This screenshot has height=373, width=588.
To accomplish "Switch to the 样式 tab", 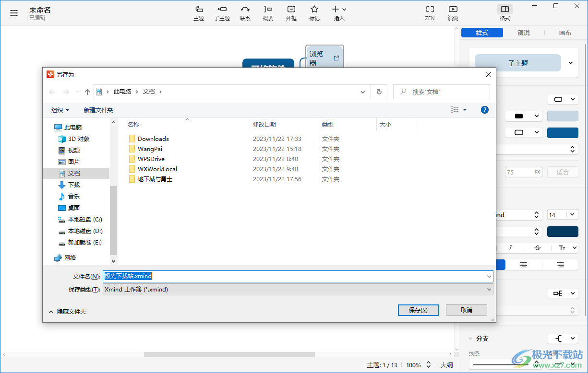I will 482,33.
